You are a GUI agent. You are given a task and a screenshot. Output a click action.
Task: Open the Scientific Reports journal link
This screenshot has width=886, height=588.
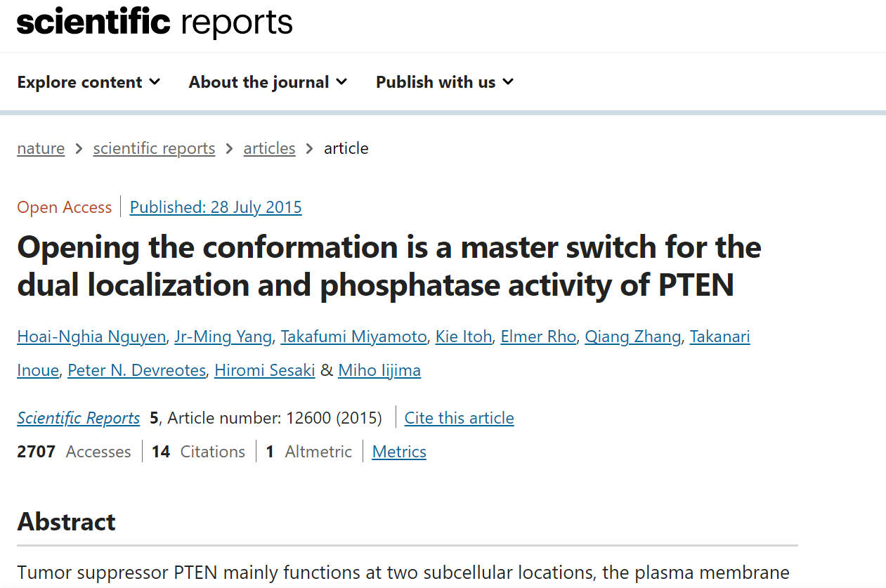click(78, 417)
